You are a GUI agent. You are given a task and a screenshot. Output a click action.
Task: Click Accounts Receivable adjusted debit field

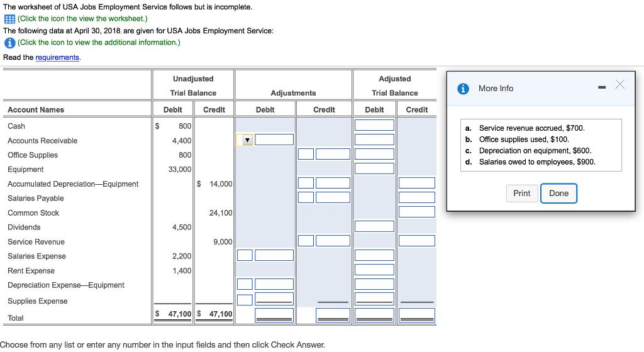[x=374, y=140]
